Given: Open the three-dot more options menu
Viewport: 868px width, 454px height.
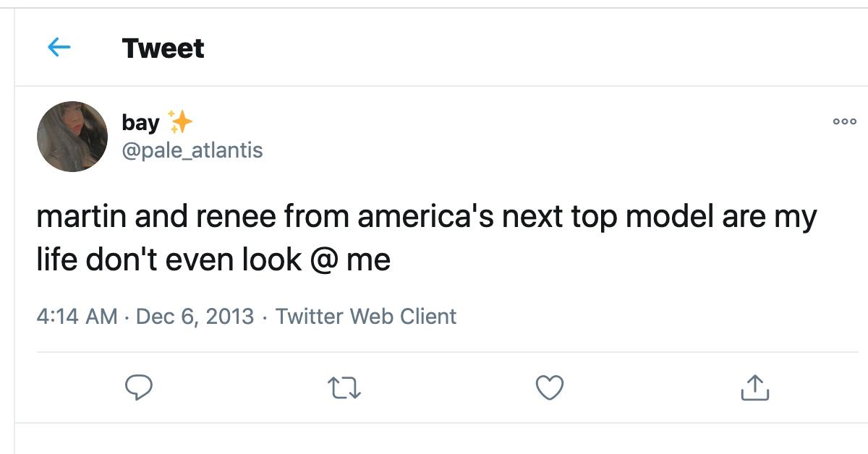Looking at the screenshot, I should (844, 121).
